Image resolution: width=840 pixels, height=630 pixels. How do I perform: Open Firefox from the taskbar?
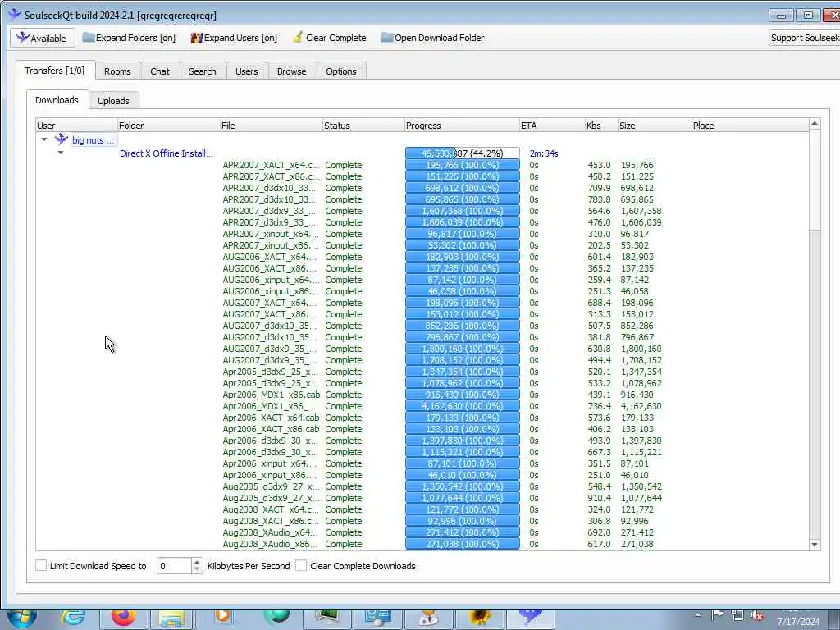tap(124, 617)
